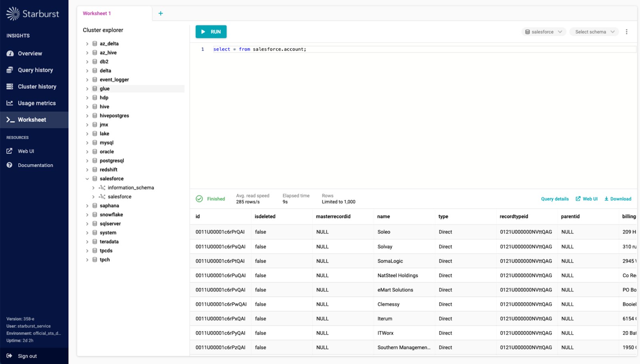Screen dimensions: 640x364
Task: Click the recordtypeid column header
Action: [514, 217]
